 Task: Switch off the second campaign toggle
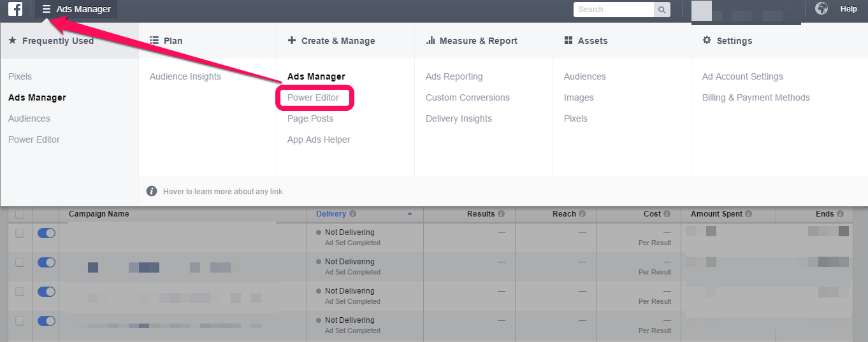coord(47,262)
